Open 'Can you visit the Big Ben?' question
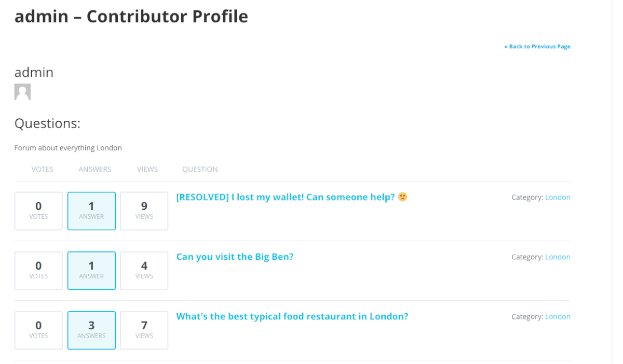623x364 pixels. point(235,257)
